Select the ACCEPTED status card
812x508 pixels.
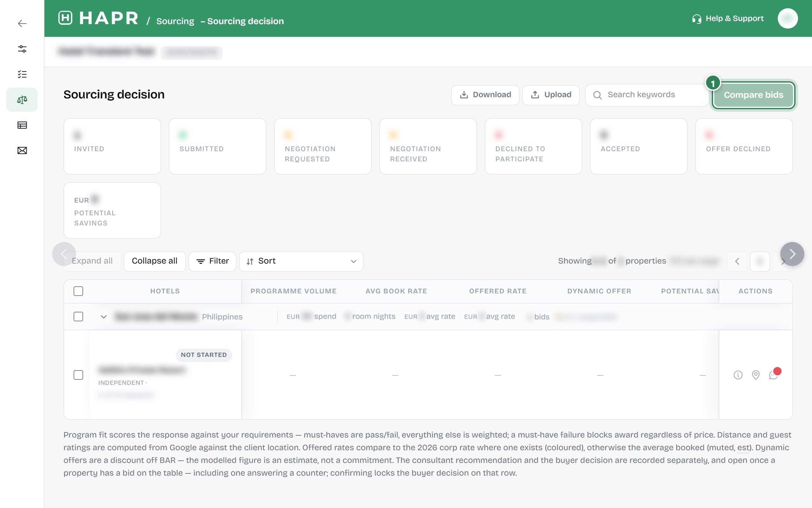(639, 146)
